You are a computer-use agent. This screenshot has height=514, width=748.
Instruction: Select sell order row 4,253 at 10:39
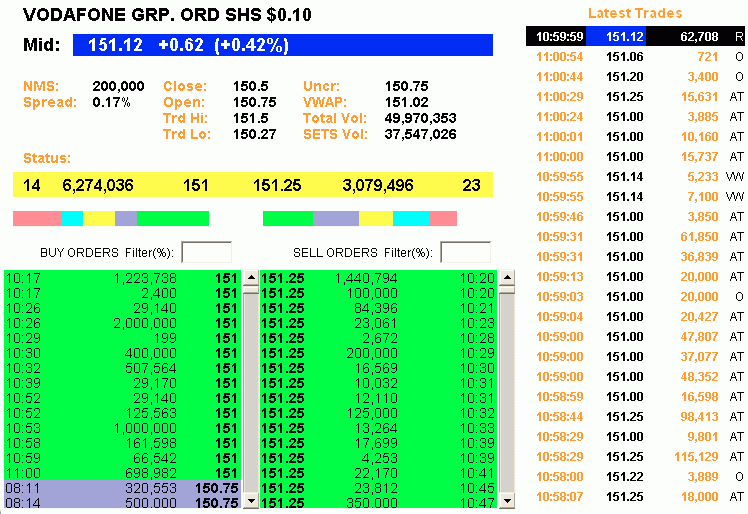pos(379,458)
